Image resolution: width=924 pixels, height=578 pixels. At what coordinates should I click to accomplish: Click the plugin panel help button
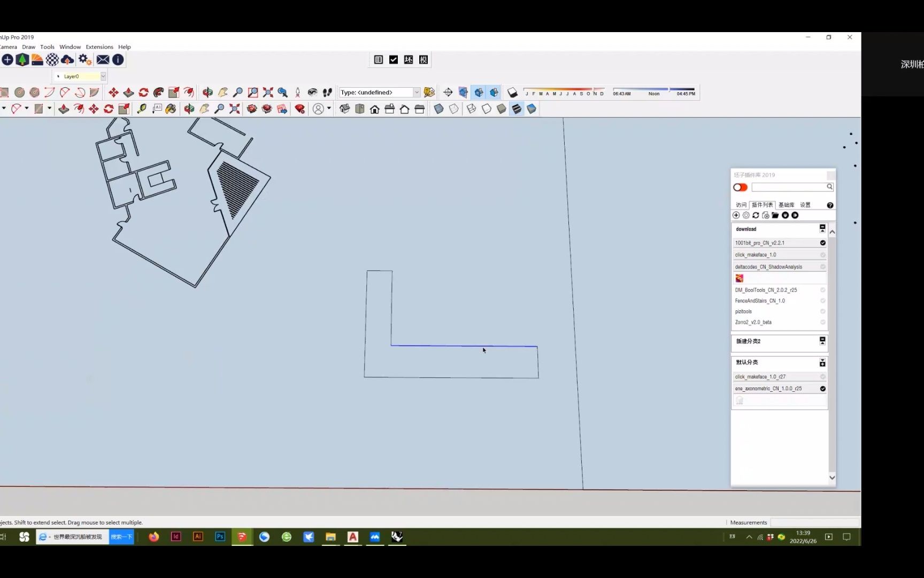pos(830,205)
